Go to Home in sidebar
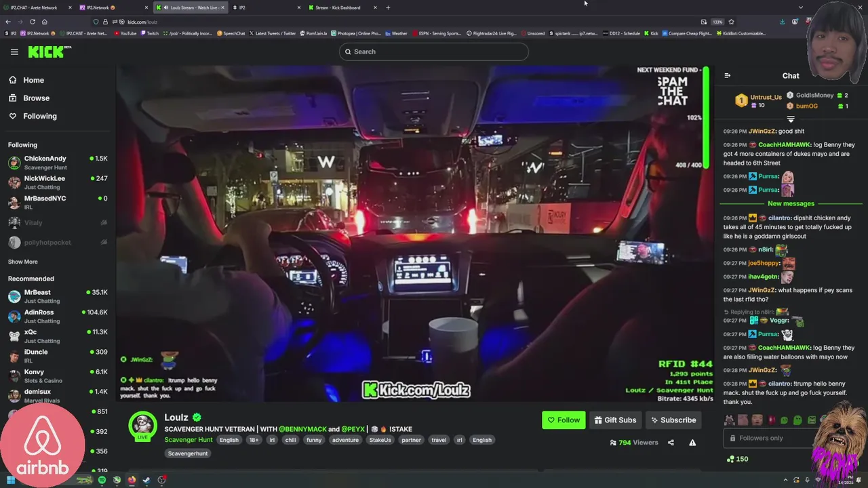 click(x=26, y=80)
